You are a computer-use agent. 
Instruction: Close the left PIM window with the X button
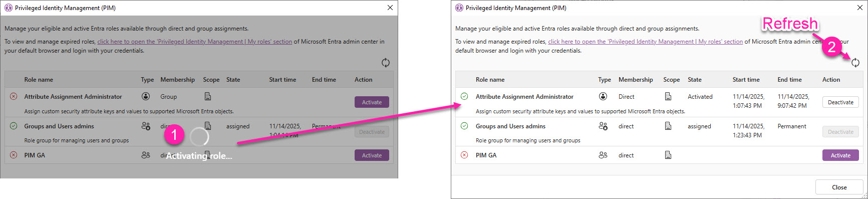[390, 8]
